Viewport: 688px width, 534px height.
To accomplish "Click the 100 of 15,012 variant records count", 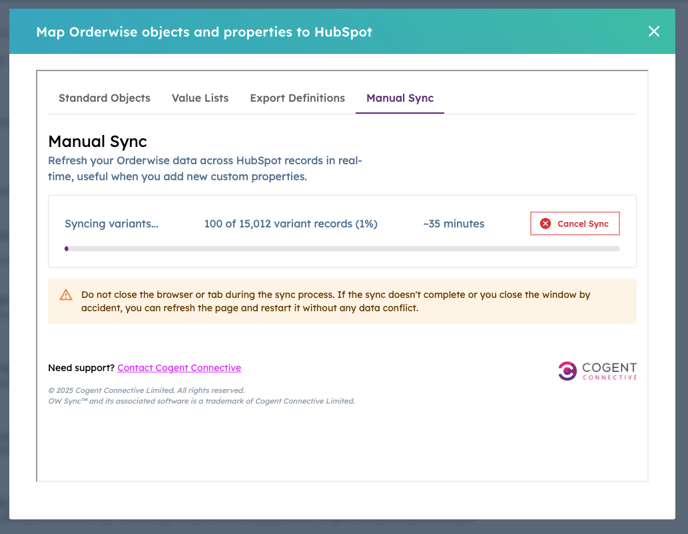I will pos(291,224).
